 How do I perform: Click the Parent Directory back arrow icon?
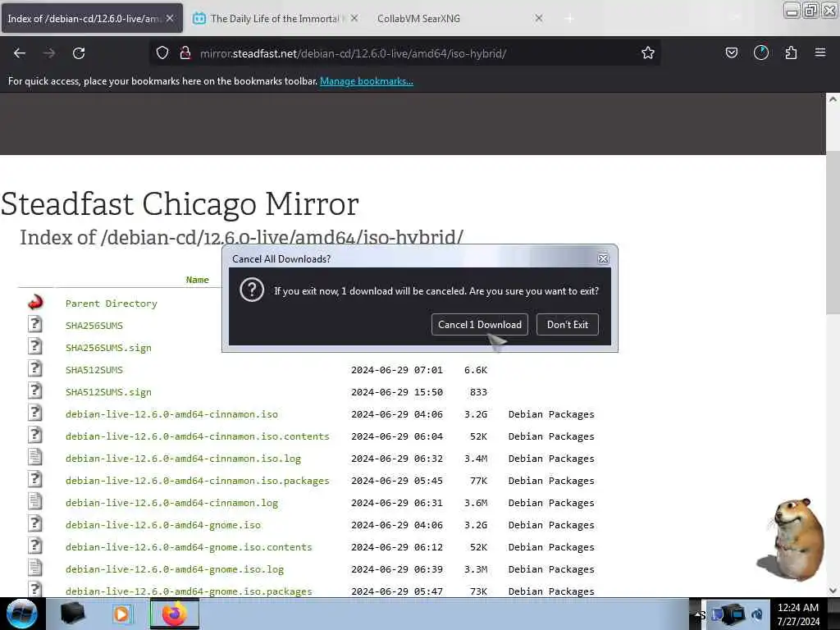tap(35, 302)
